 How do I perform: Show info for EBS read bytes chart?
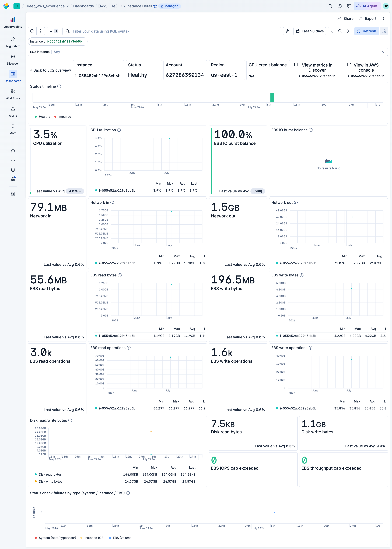pos(120,275)
